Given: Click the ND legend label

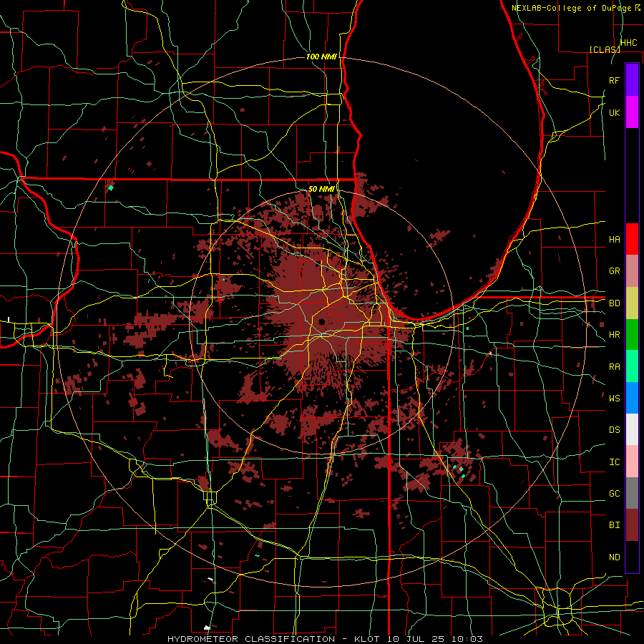Looking at the screenshot, I should (x=614, y=557).
